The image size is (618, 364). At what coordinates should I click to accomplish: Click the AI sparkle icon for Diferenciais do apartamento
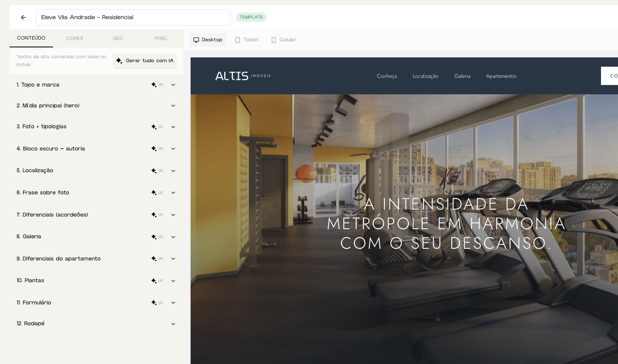pos(154,259)
